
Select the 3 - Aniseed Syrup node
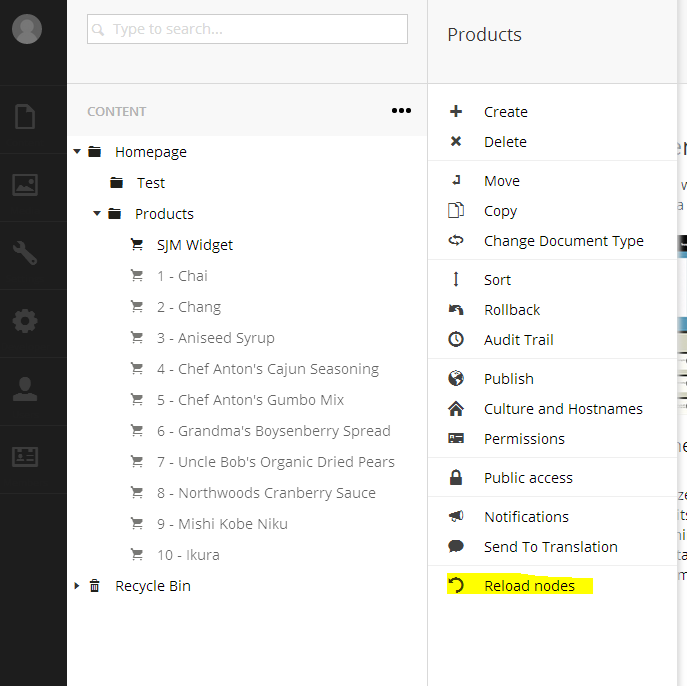pos(216,338)
